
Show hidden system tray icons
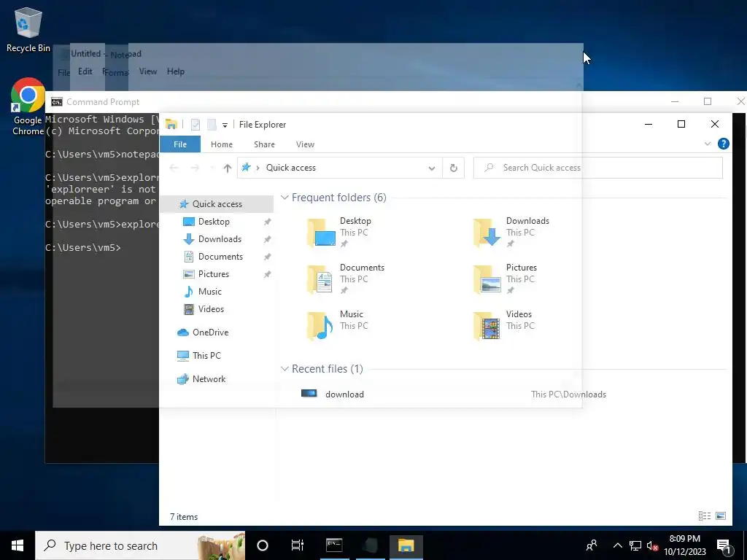coord(617,545)
